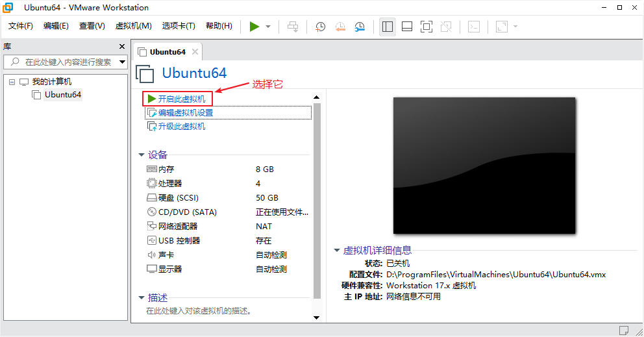The height and width of the screenshot is (337, 644).
Task: Click the NAT network value
Action: 264,227
